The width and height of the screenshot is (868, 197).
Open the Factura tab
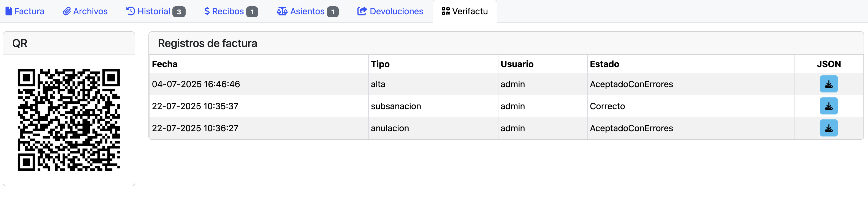click(29, 12)
